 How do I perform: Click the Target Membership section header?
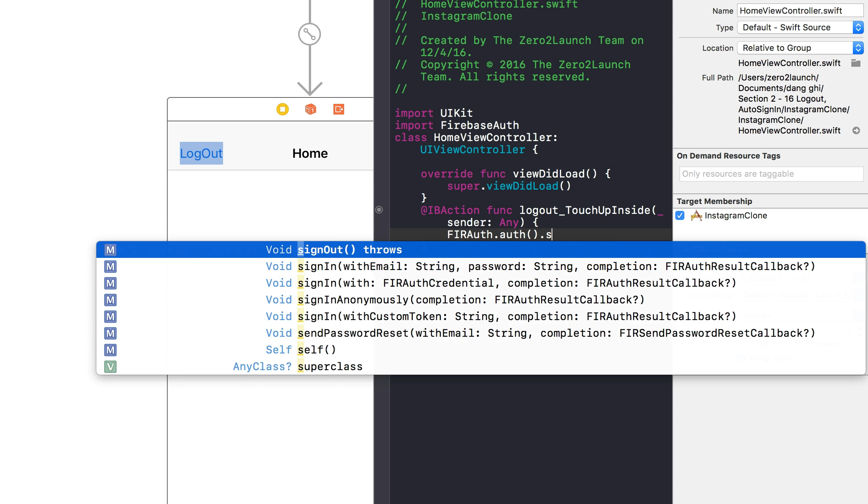tap(714, 201)
